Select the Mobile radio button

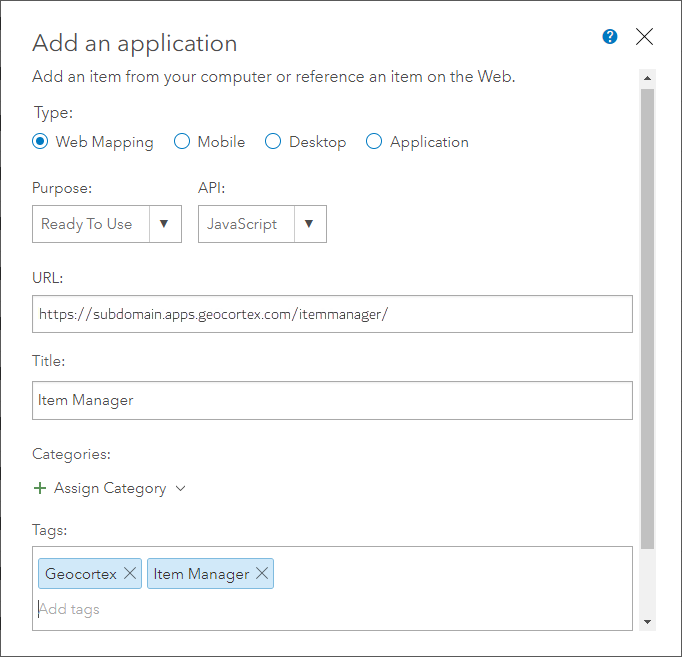[182, 141]
